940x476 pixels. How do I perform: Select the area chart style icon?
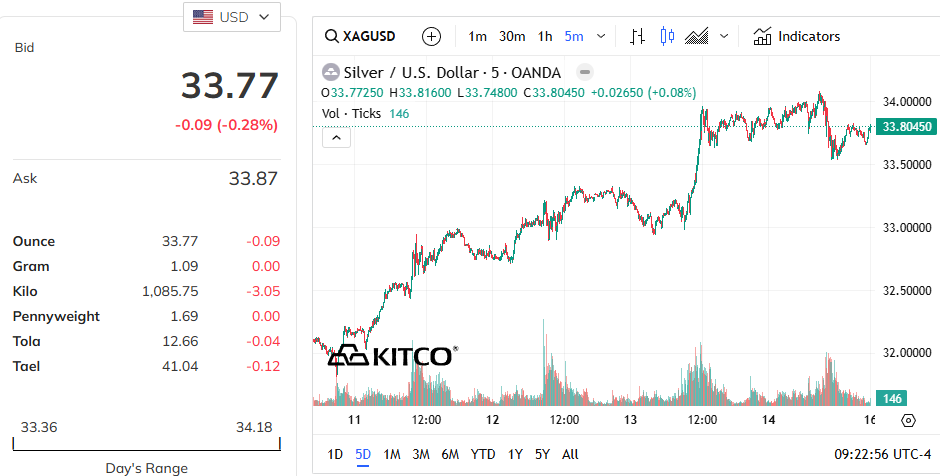click(x=696, y=37)
